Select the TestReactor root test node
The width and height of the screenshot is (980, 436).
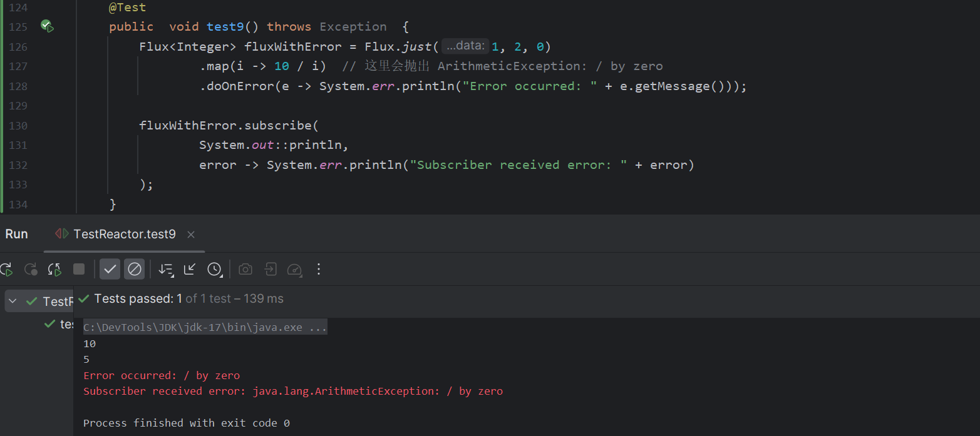39,302
